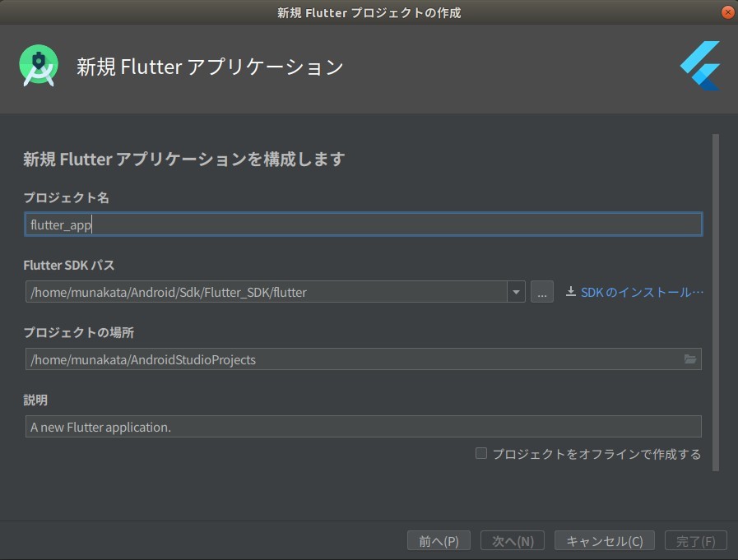Viewport: 738px width, 560px height.
Task: Click the folder browse icon in プロジェクトの場所
Action: (x=690, y=359)
